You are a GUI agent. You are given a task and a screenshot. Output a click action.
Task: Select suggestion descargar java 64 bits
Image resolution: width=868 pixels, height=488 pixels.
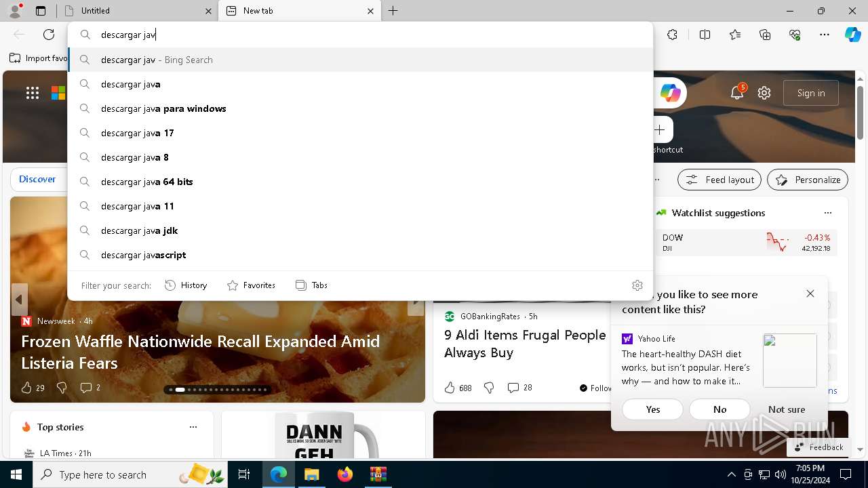[x=361, y=182]
